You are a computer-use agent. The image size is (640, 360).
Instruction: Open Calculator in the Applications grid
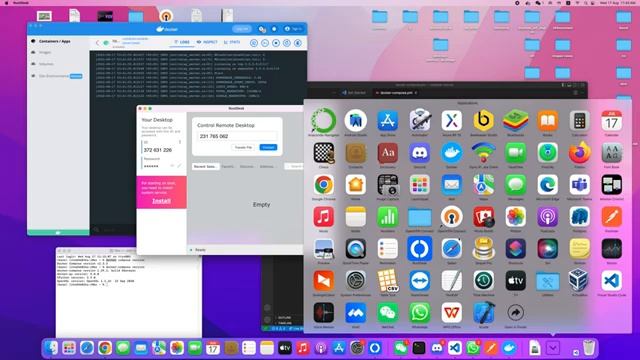[x=580, y=121]
